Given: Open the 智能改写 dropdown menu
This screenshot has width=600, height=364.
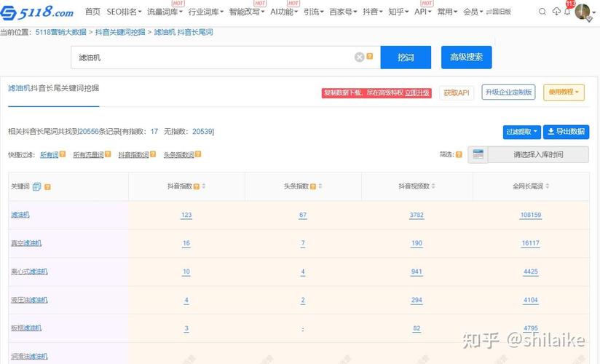Looking at the screenshot, I should 246,12.
